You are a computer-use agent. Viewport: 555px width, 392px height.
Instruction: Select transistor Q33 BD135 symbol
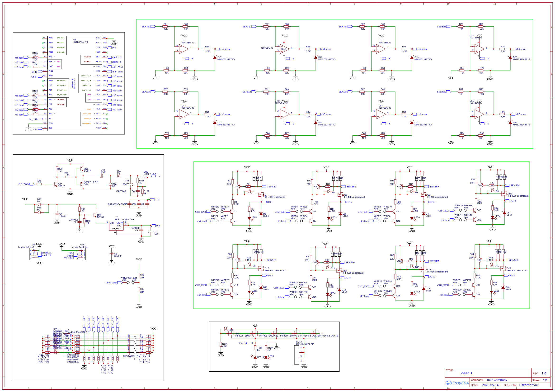coord(95,215)
